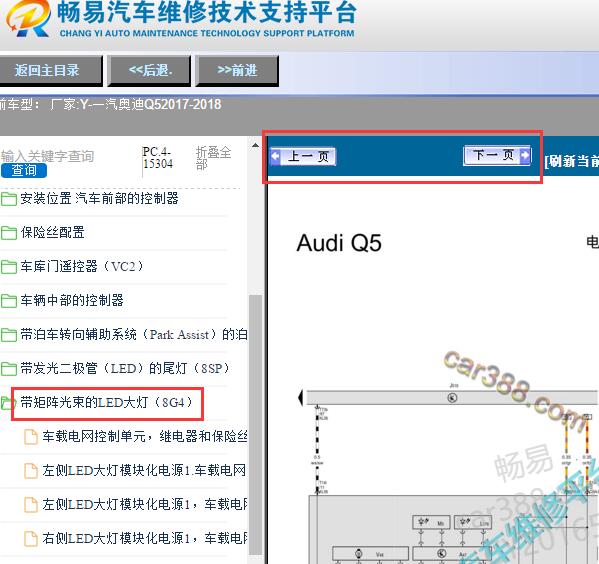Click folder icon beside 保险丝配置
Viewport: 599px width, 564px height.
coord(8,233)
